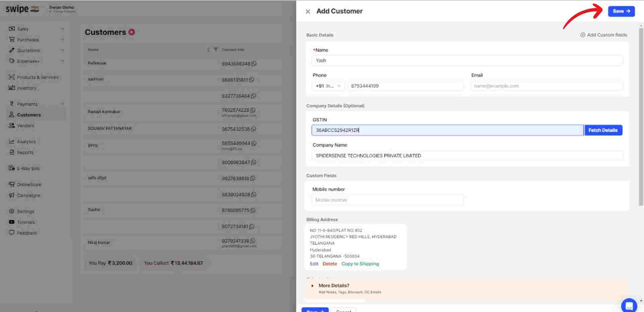Click WhatsApp icon next to 9875432538

pyautogui.click(x=254, y=129)
